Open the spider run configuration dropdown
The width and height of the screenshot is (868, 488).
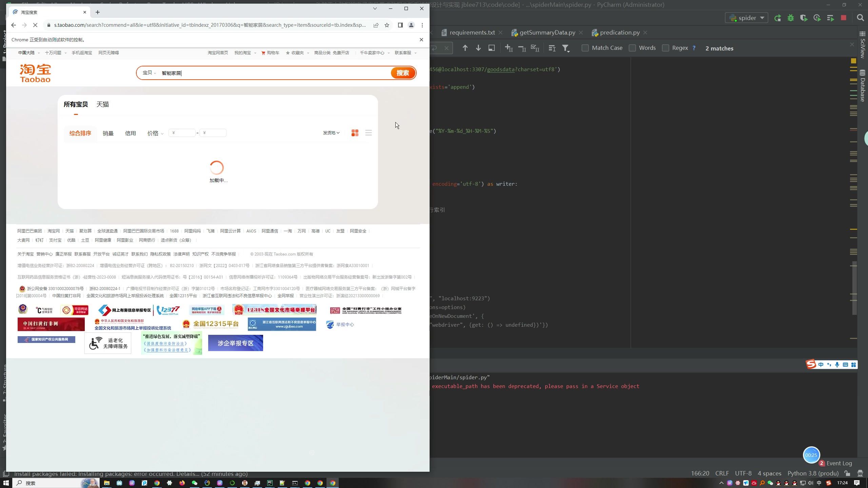tap(746, 18)
